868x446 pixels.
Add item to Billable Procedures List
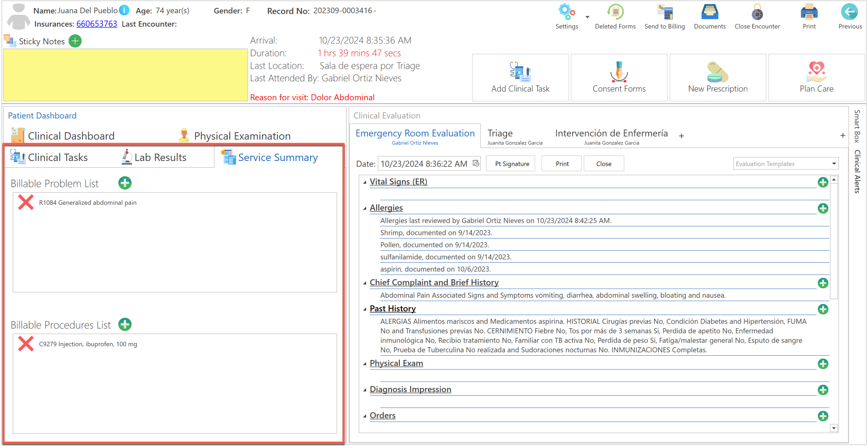pyautogui.click(x=125, y=325)
